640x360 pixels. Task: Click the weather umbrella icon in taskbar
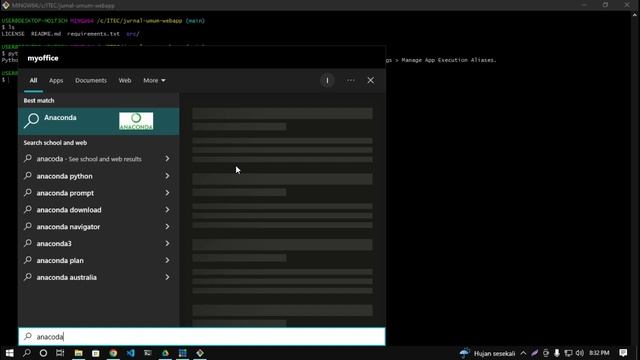pyautogui.click(x=464, y=353)
